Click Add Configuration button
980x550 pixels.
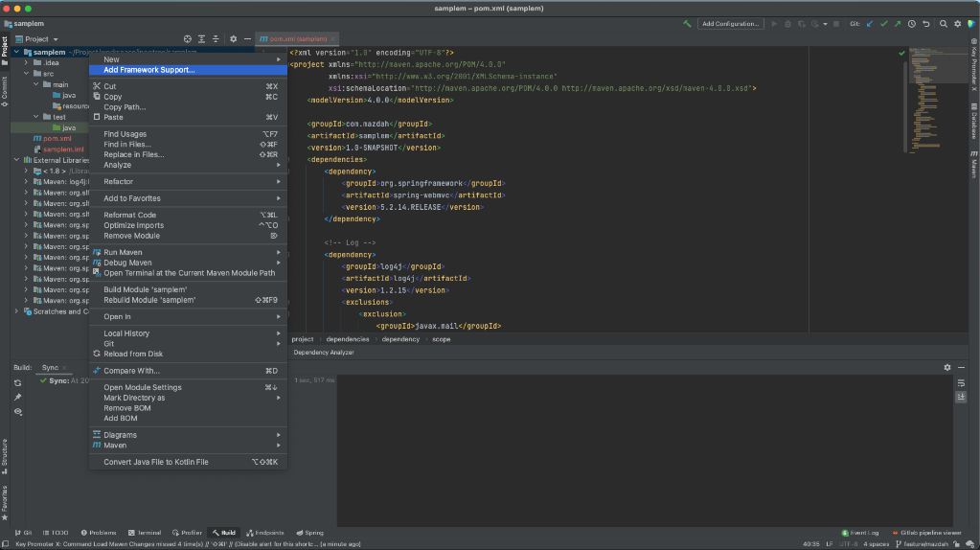coord(730,24)
